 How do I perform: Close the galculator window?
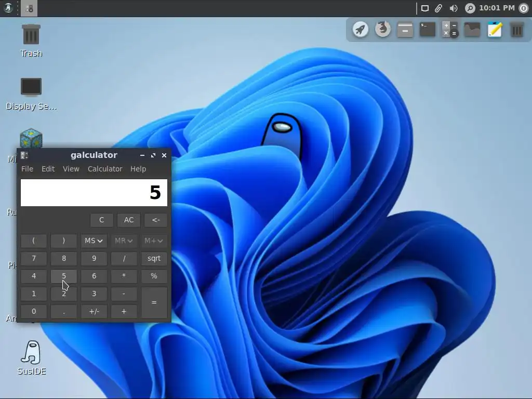coord(164,155)
